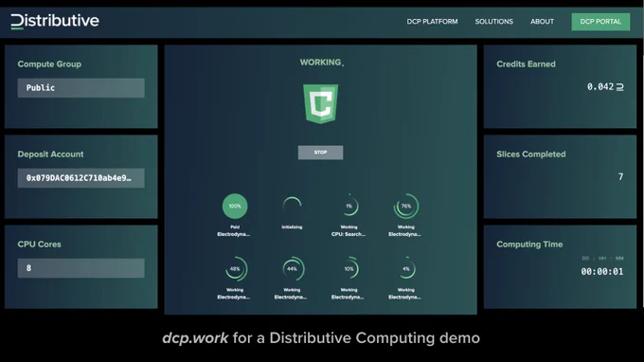Viewport: 644px width, 362px height.
Task: Select the Initializing slice spinner
Action: 292,207
